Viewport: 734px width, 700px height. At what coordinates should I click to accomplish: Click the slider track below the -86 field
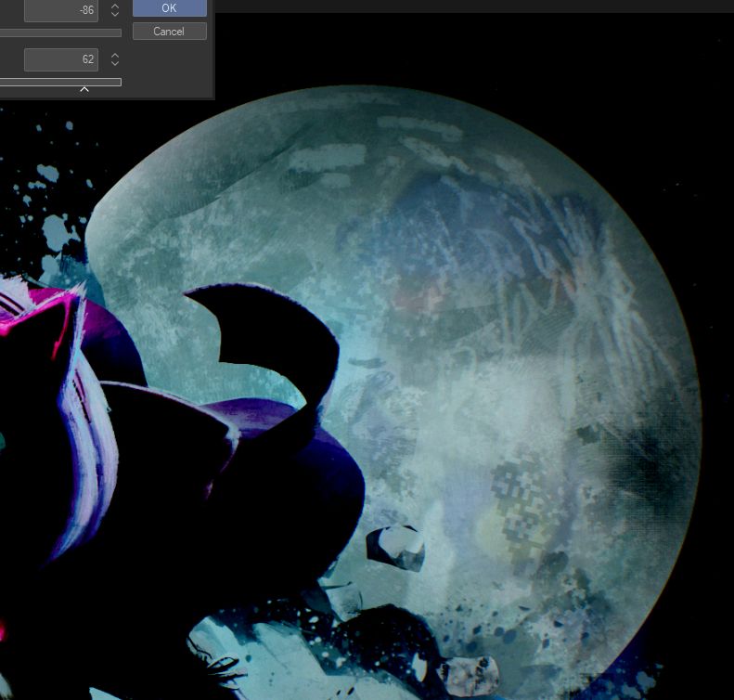click(60, 32)
